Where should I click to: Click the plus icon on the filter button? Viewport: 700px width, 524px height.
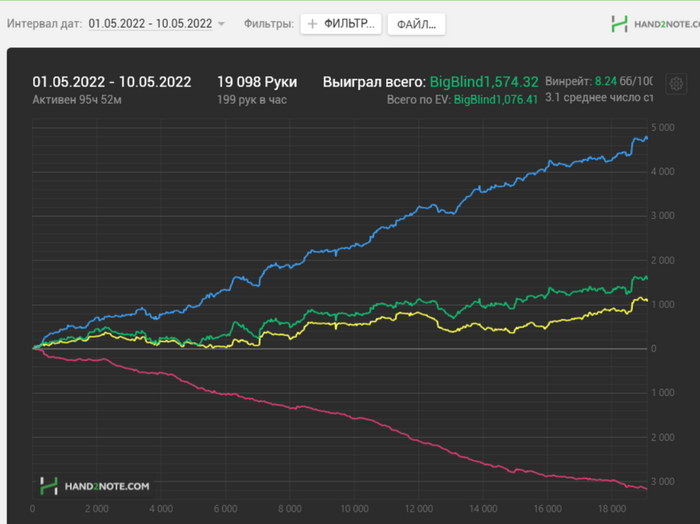click(x=312, y=24)
